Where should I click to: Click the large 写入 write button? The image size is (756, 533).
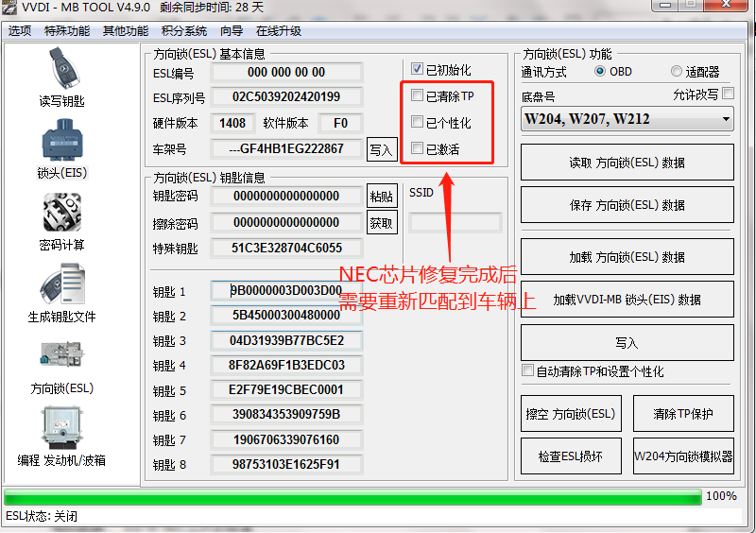tap(627, 342)
